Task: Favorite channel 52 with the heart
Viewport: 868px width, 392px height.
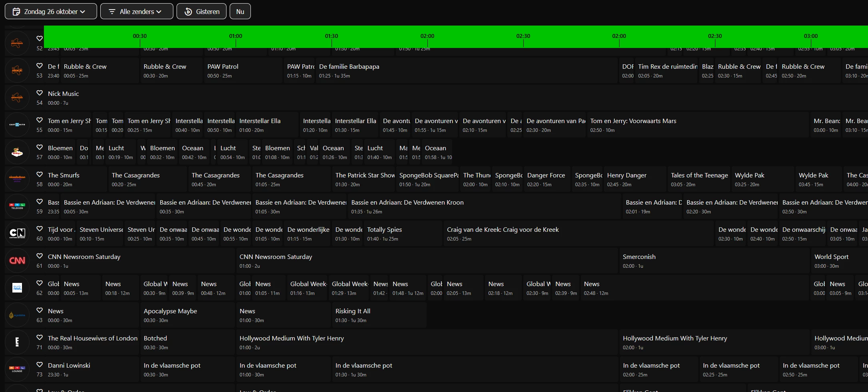Action: (x=40, y=39)
